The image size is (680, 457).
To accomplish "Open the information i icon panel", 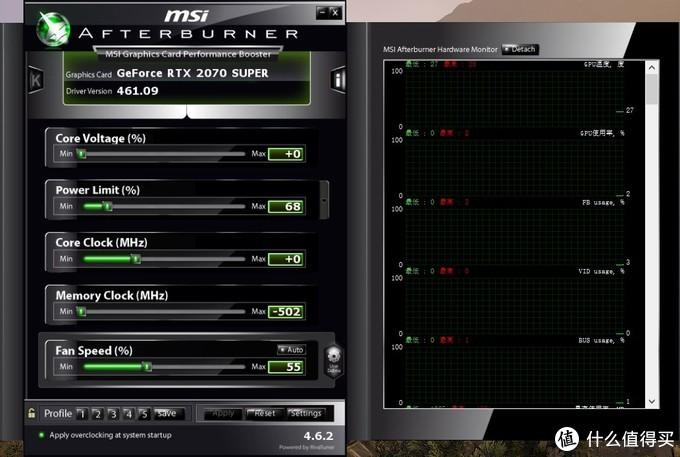I will coord(339,80).
